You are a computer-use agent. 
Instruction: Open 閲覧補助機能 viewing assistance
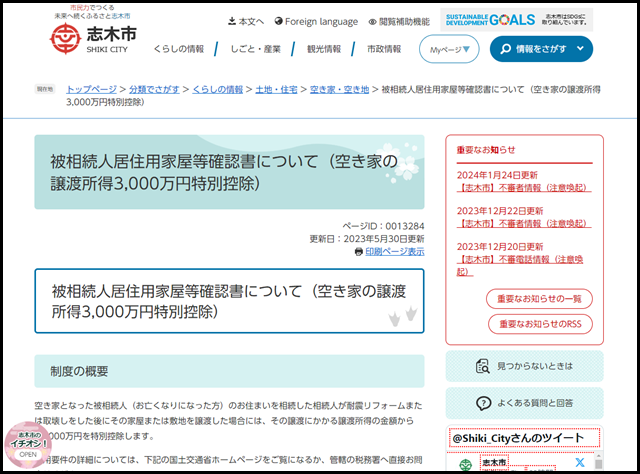(x=399, y=22)
